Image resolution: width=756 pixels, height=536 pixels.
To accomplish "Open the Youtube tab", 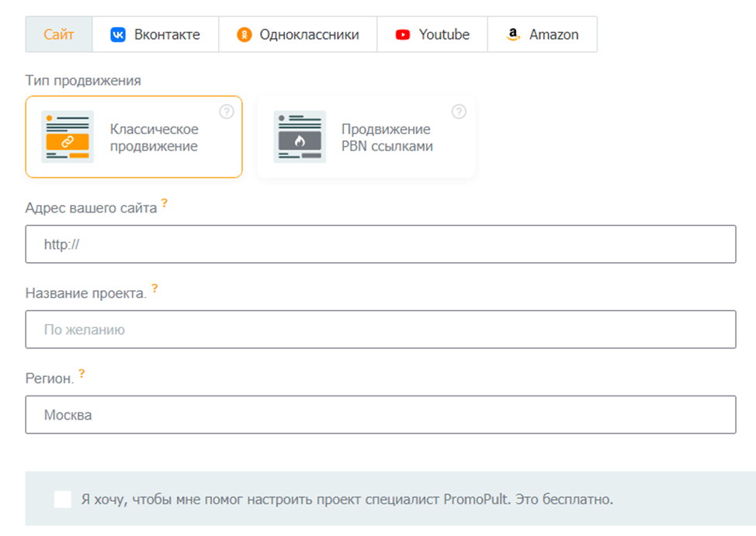I will tap(444, 35).
